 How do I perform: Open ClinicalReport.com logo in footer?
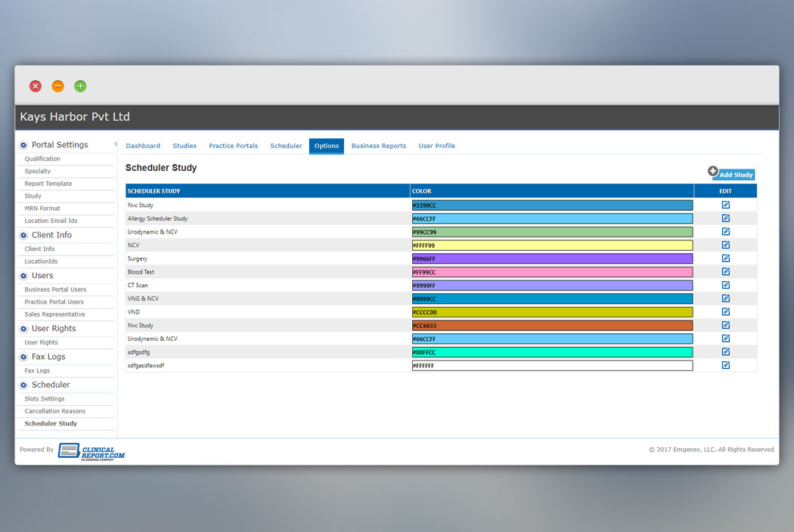(91, 451)
